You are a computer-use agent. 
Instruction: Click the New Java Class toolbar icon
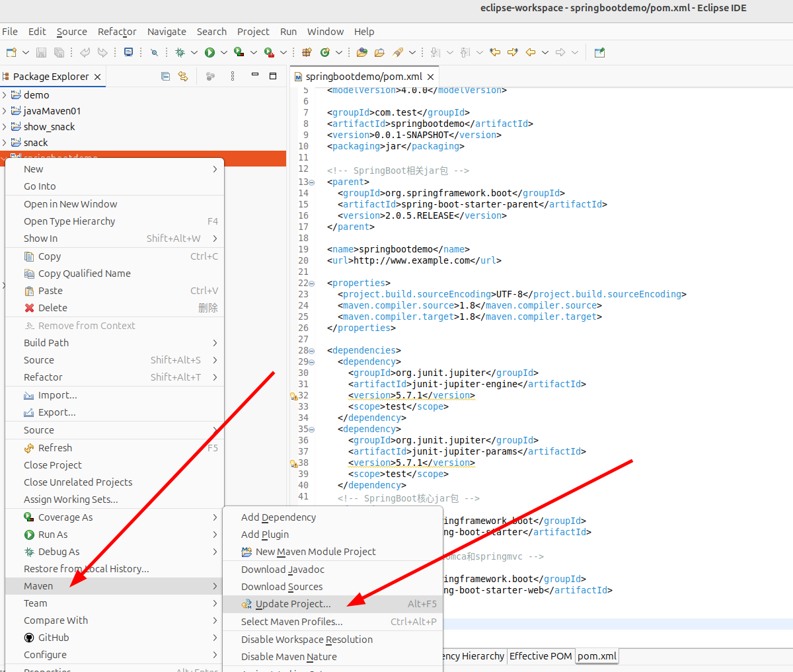pos(324,52)
